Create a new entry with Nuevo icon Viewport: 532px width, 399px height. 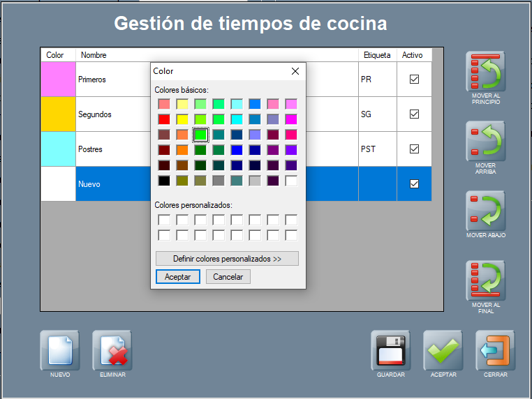pos(59,350)
